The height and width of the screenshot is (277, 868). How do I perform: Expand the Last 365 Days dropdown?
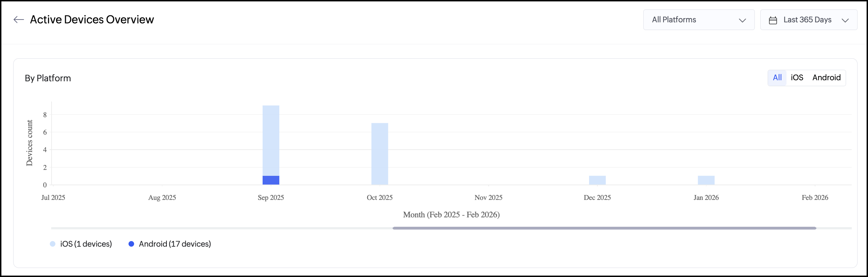[808, 20]
